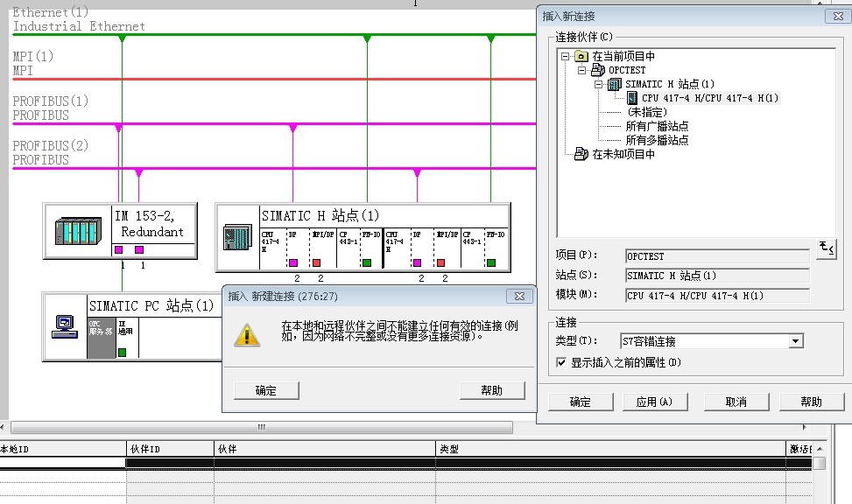
Task: Click the project icon beside 在未知项目中
Action: 581,154
